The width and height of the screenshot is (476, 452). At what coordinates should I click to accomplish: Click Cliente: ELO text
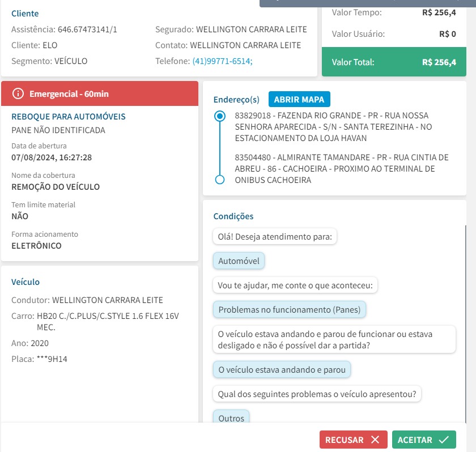[35, 45]
